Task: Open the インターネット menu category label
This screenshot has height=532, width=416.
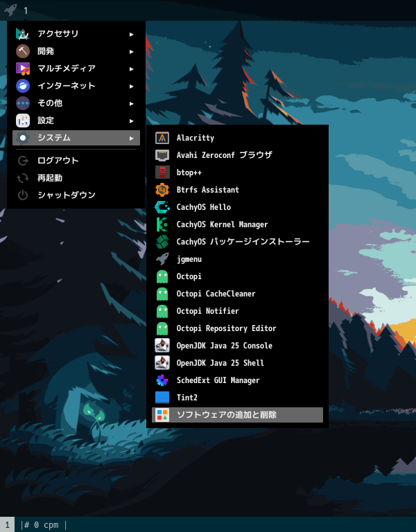Action: click(67, 86)
